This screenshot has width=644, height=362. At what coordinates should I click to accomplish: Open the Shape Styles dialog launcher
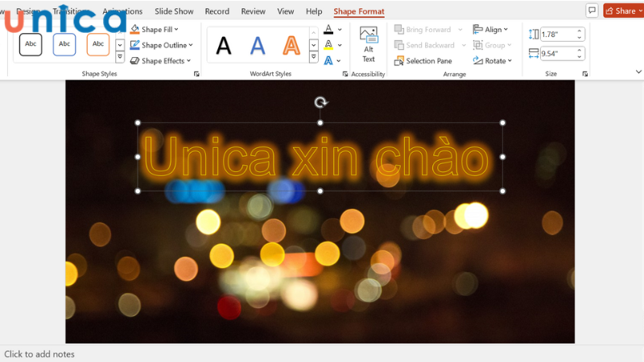pos(196,74)
